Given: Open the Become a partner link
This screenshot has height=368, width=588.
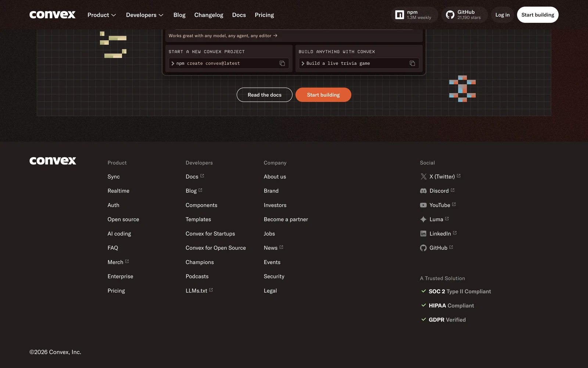Looking at the screenshot, I should tap(286, 219).
